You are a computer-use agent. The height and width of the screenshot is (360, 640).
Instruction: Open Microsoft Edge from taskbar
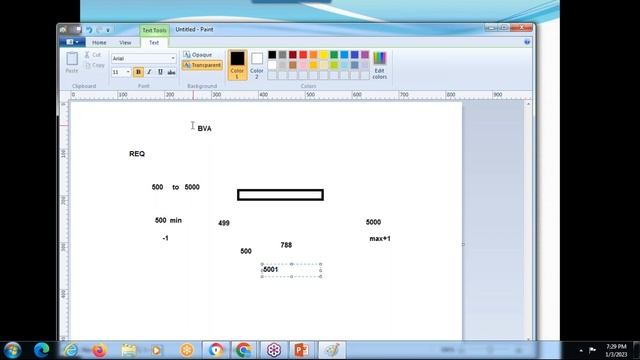tap(42, 350)
